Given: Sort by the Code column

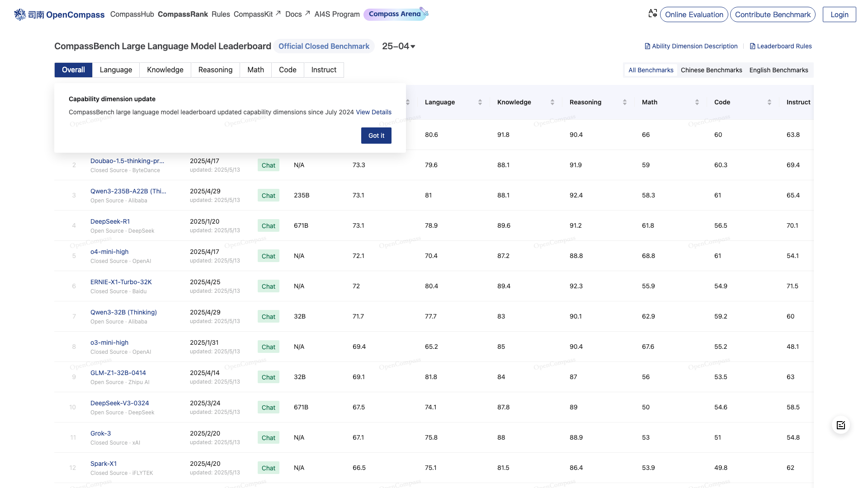Looking at the screenshot, I should tap(769, 102).
